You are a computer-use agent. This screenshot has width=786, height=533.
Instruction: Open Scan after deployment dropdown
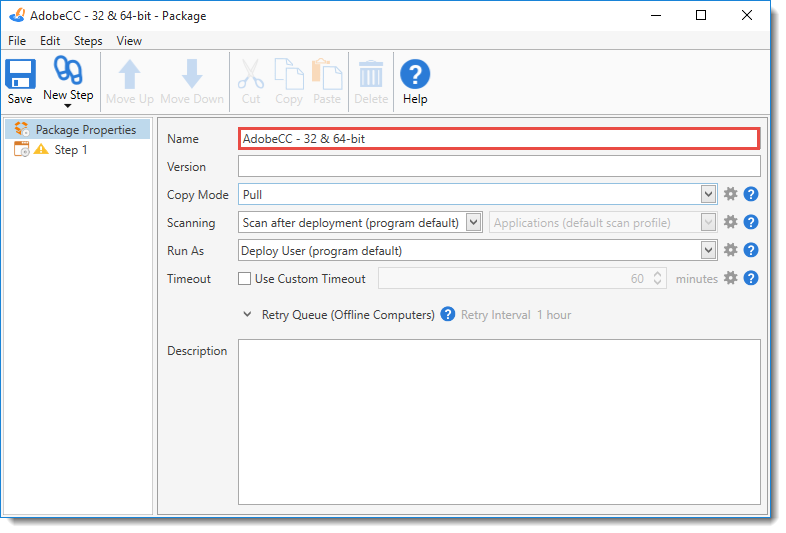coord(473,222)
